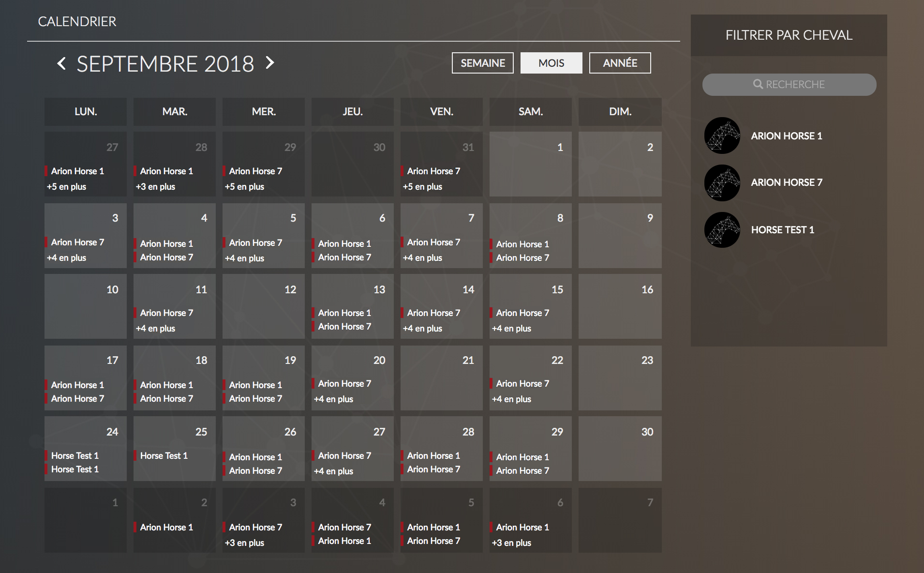Filter by ARION HORSE 1 label
924x573 pixels.
787,136
